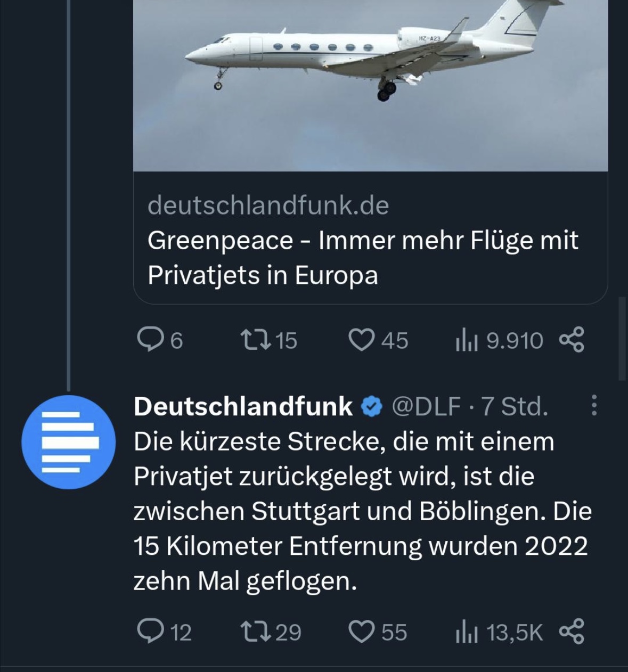This screenshot has width=628, height=672.
Task: Open the @DLF handle
Action: (426, 406)
